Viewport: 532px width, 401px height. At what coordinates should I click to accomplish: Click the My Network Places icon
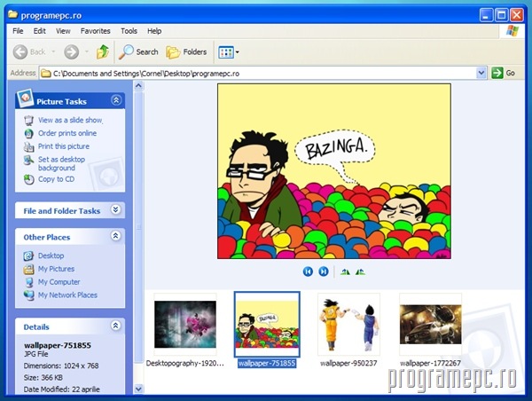pyautogui.click(x=28, y=295)
